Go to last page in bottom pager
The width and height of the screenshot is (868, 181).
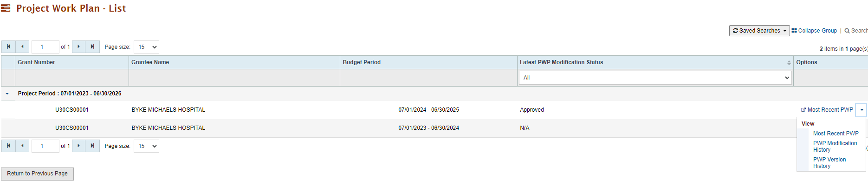[x=92, y=146]
